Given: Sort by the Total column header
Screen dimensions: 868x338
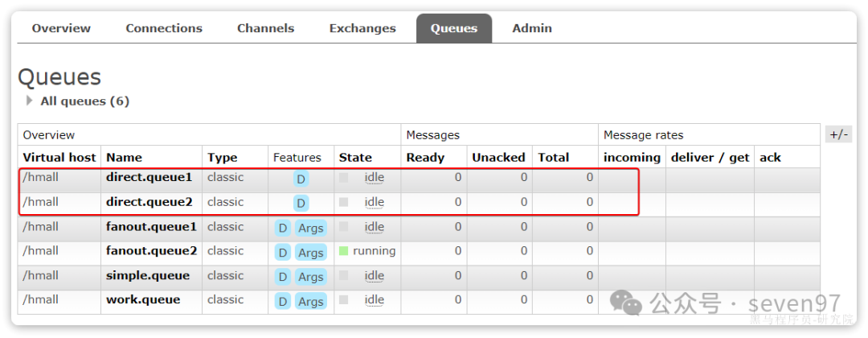Looking at the screenshot, I should click(553, 158).
